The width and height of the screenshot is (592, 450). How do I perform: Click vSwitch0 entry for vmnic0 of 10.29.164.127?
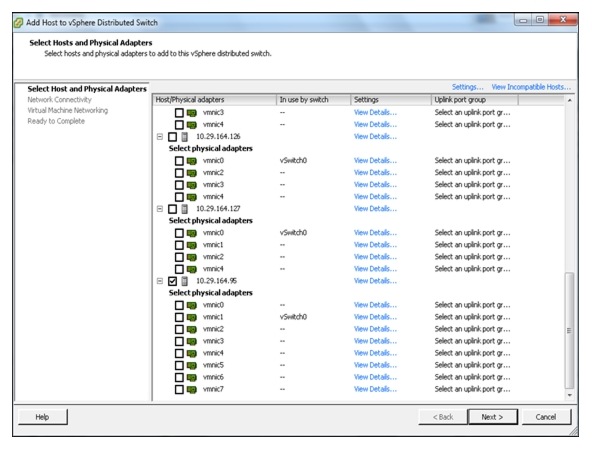(293, 233)
